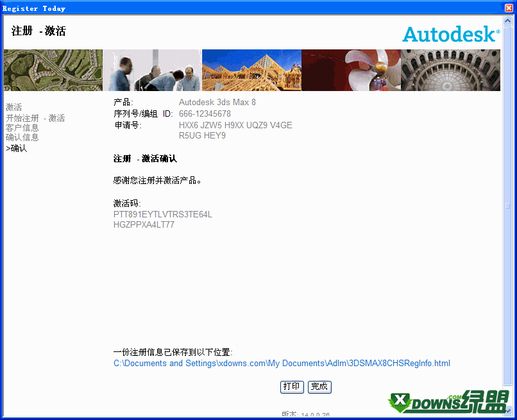Click the ship propeller banner image
517x420 pixels.
click(351, 71)
